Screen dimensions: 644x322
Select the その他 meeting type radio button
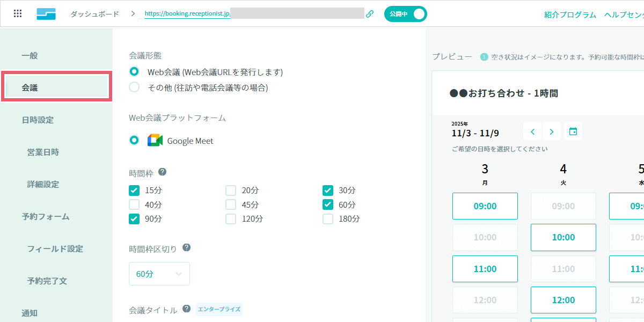tap(134, 87)
